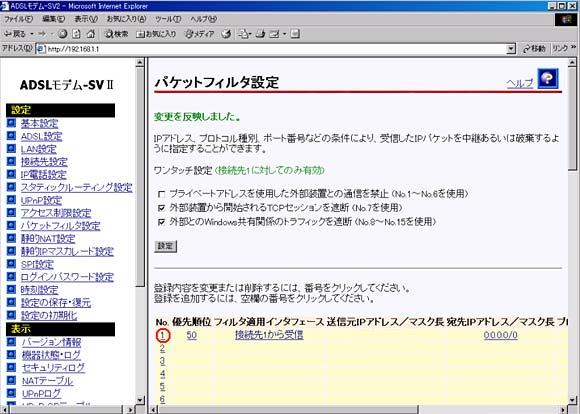
Task: Click the Mail toolbar icon
Action: pos(243,34)
